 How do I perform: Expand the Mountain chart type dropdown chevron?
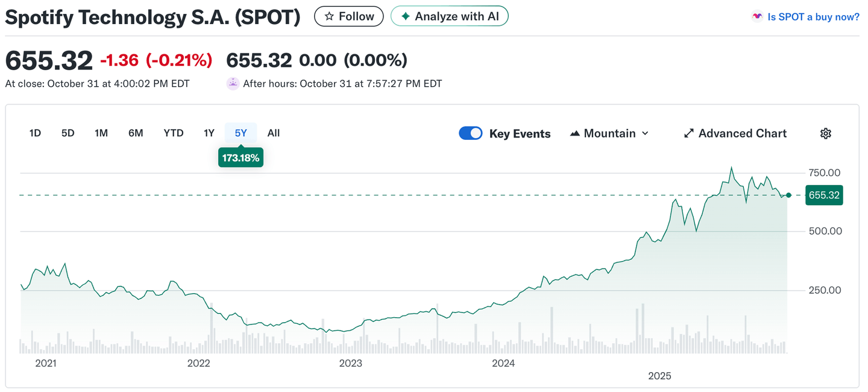pyautogui.click(x=645, y=133)
